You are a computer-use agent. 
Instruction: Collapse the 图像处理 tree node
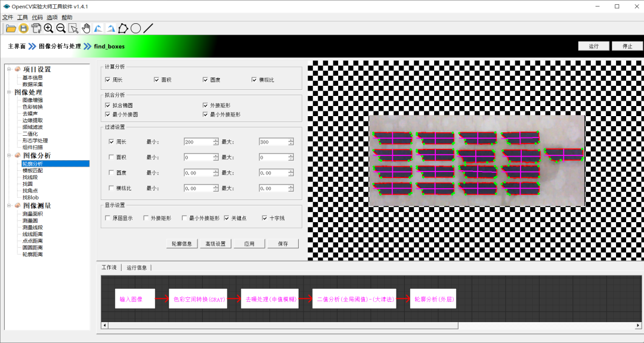pos(9,92)
